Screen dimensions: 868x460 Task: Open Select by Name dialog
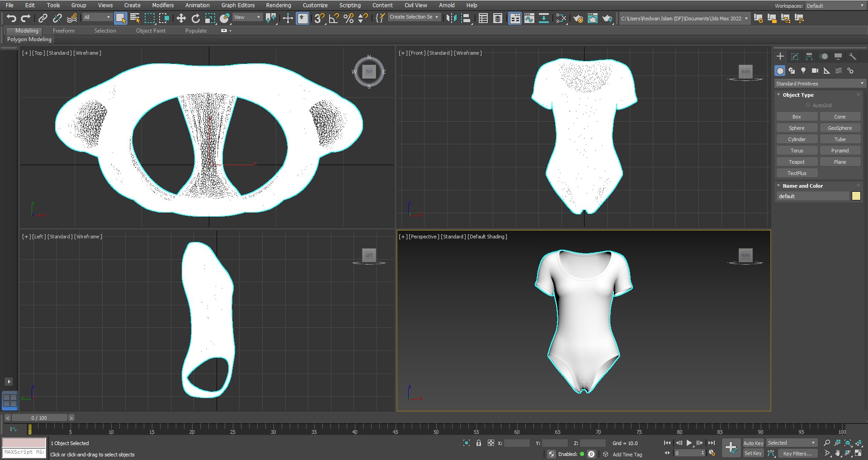[135, 18]
